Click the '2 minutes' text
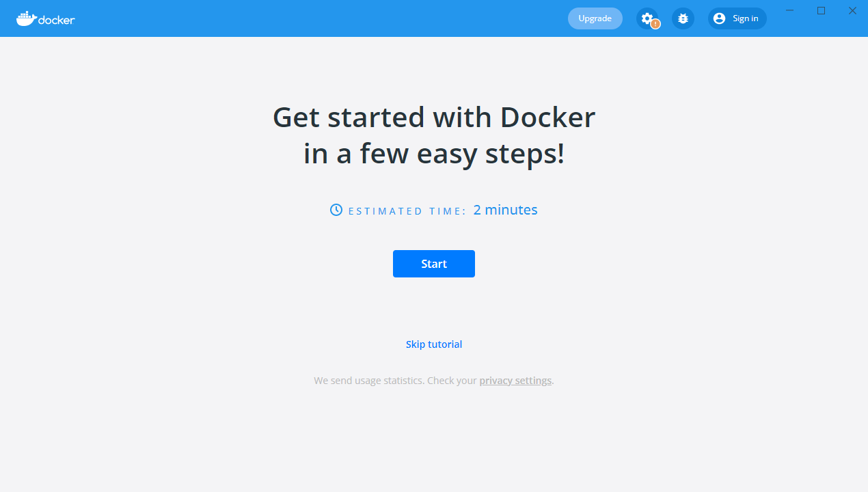The height and width of the screenshot is (492, 868). coord(506,210)
